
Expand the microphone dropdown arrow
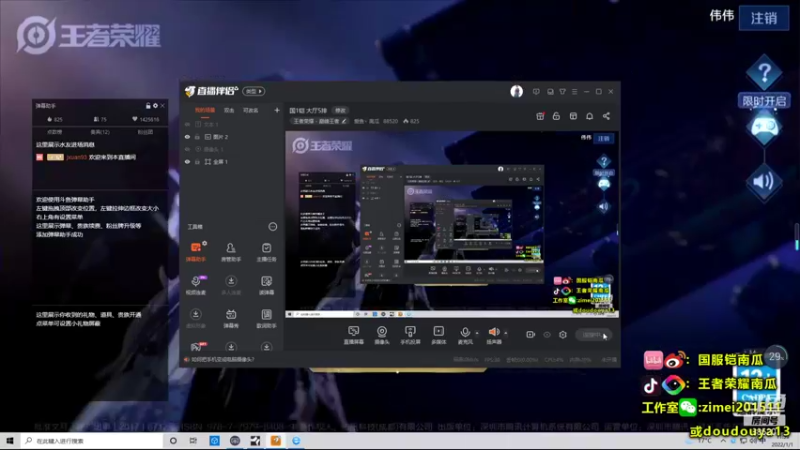[477, 333]
